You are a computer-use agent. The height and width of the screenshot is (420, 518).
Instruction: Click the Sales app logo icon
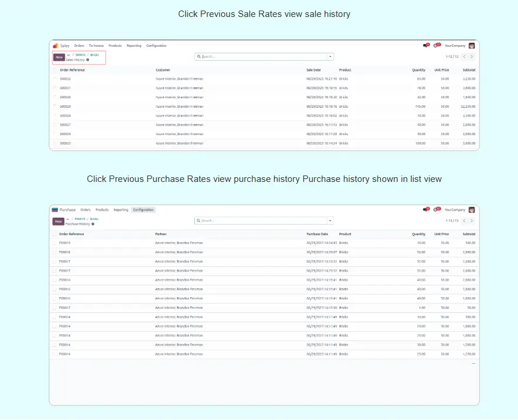pos(56,46)
